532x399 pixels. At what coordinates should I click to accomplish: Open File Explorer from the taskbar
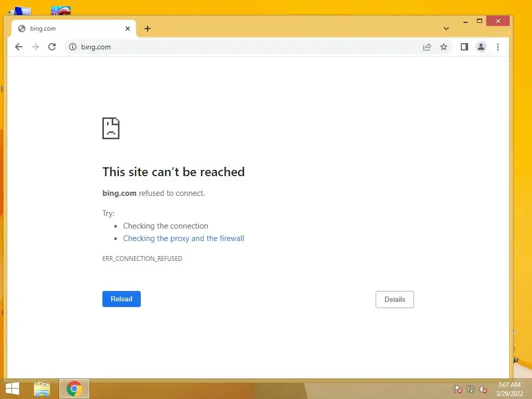42,389
